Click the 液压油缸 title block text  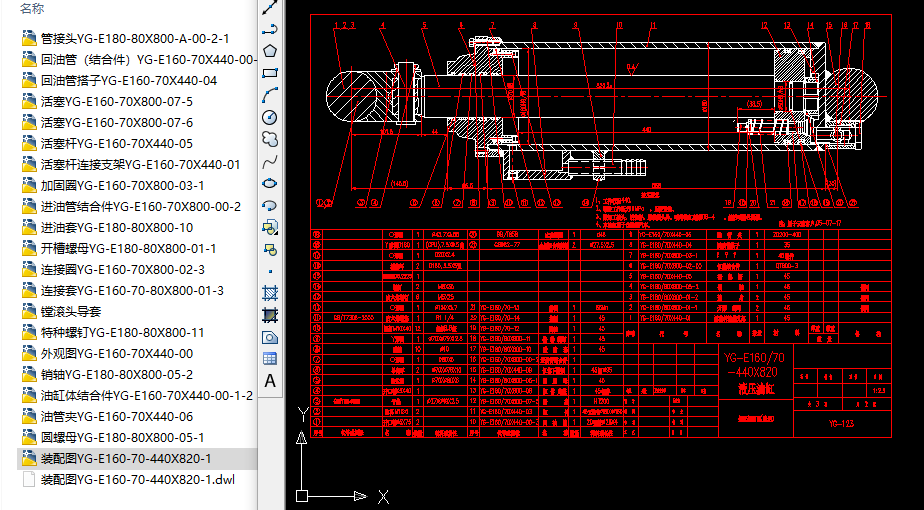pyautogui.click(x=756, y=386)
